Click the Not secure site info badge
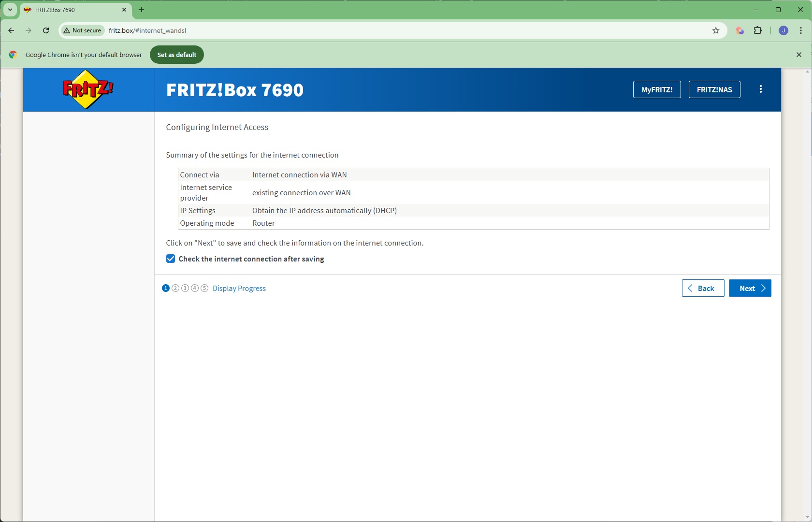The height and width of the screenshot is (522, 812). pos(82,30)
